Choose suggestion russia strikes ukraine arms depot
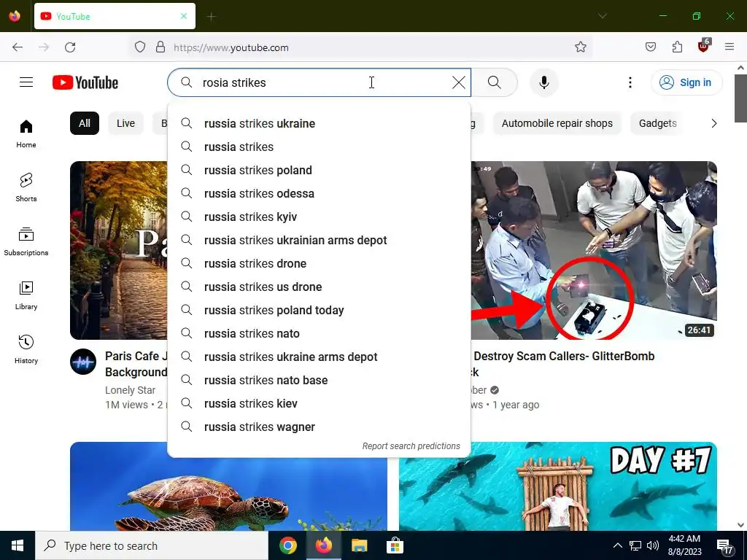 click(320, 357)
